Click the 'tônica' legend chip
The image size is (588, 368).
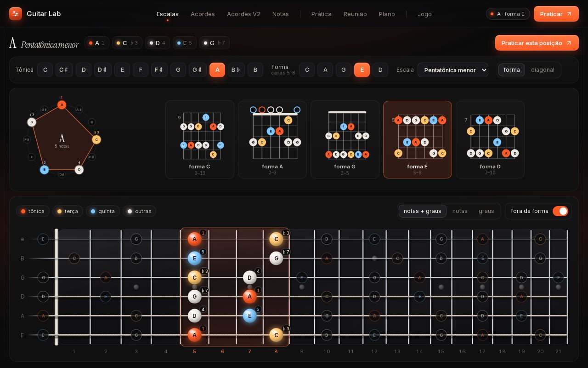click(33, 211)
